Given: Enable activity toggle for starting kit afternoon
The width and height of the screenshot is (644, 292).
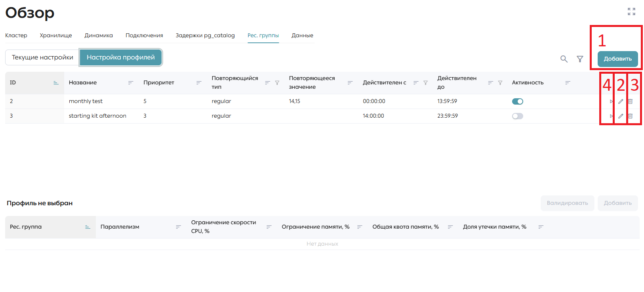Looking at the screenshot, I should tap(518, 116).
